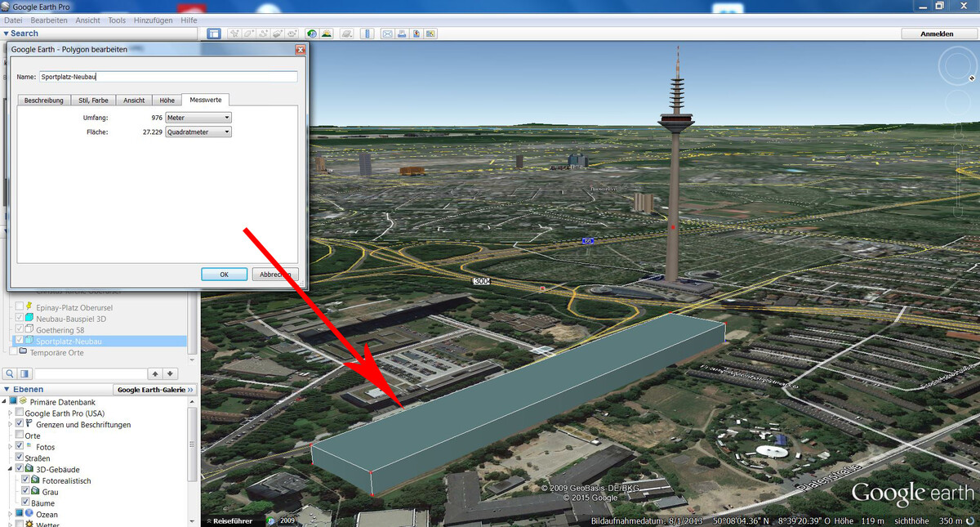Click the Places search text field
Image resolution: width=980 pixels, height=527 pixels.
(x=90, y=373)
